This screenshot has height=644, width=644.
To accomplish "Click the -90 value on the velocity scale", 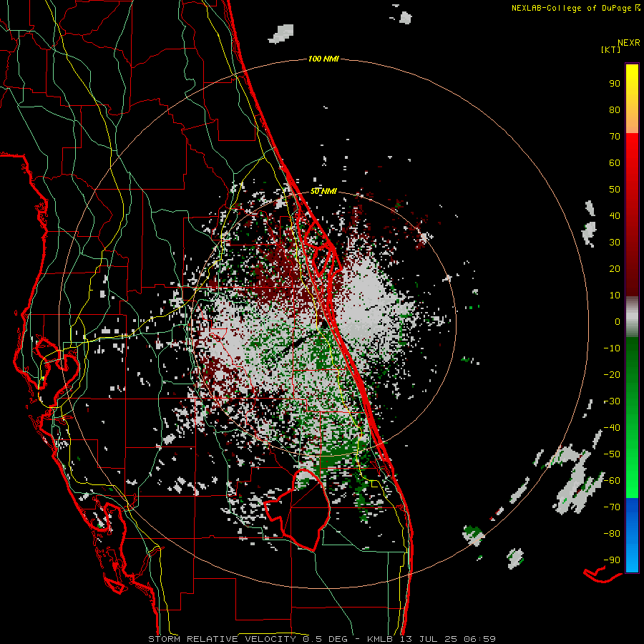I will (612, 560).
